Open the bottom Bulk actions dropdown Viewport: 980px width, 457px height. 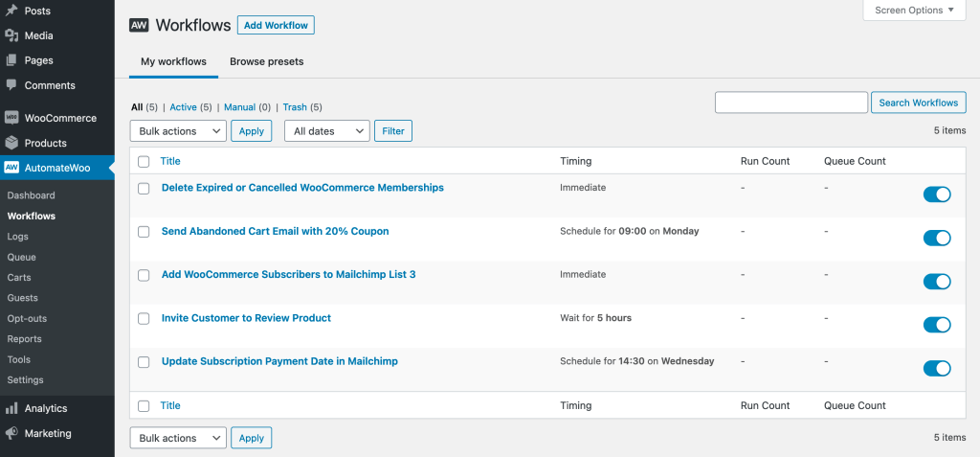click(178, 438)
